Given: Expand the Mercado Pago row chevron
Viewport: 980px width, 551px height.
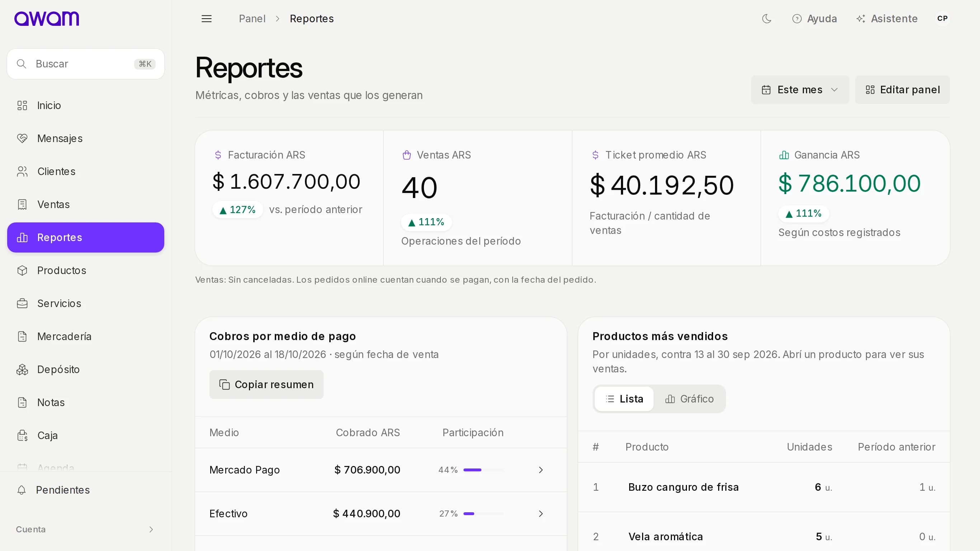Looking at the screenshot, I should coord(541,470).
